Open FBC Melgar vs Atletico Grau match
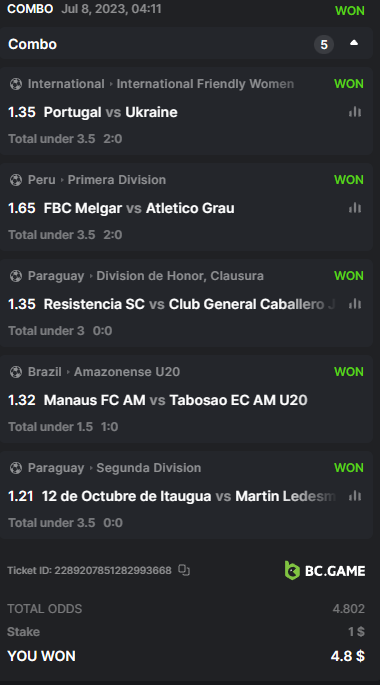 pos(139,208)
